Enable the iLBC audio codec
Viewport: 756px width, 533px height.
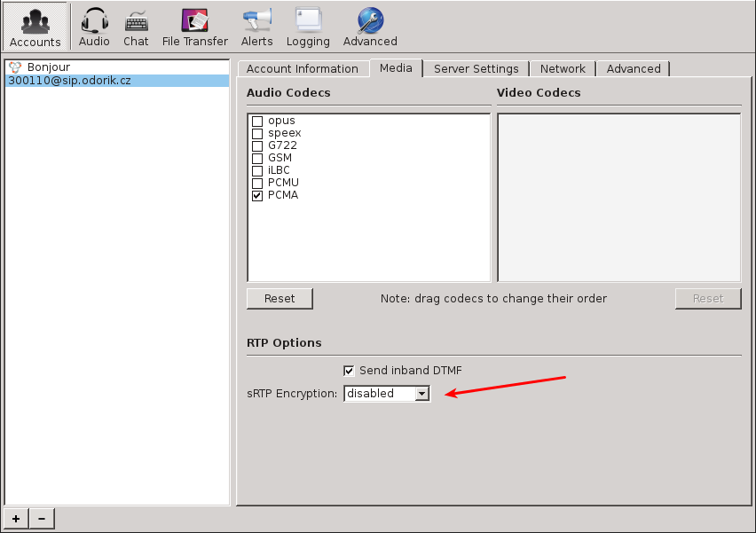point(257,170)
